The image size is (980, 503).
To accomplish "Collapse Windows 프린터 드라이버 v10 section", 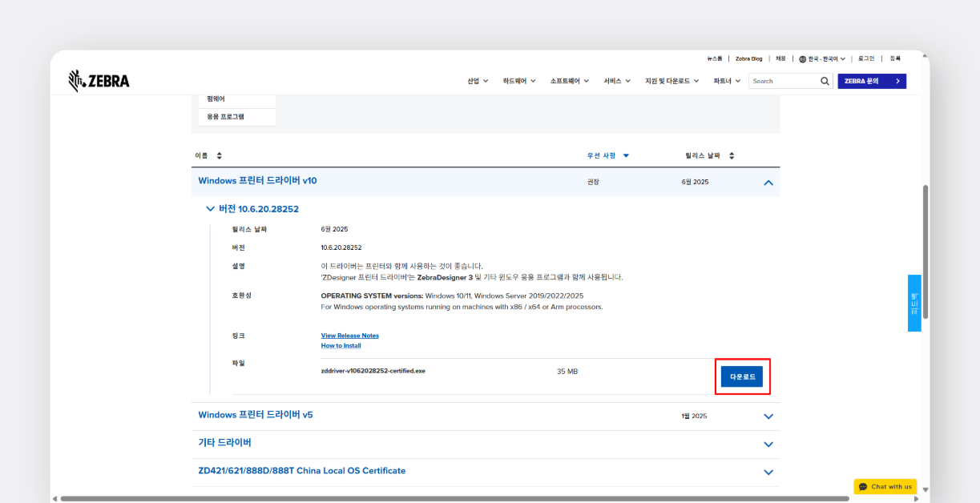I will pos(768,183).
